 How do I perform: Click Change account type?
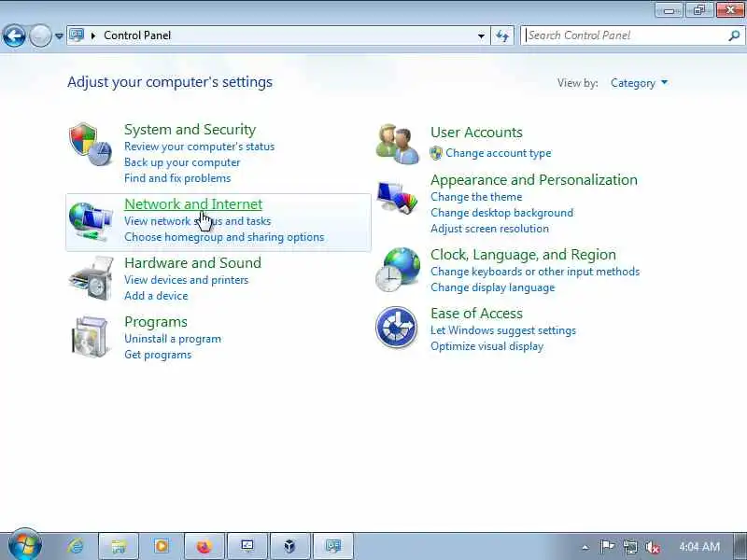pos(499,153)
